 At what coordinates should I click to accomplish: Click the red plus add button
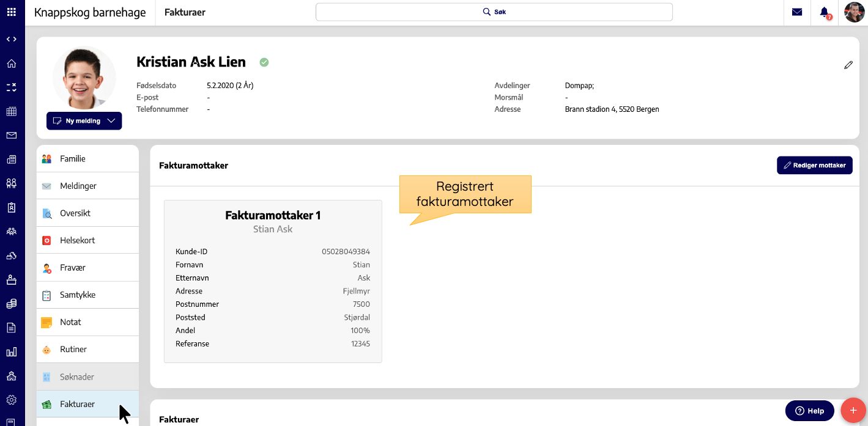point(853,410)
